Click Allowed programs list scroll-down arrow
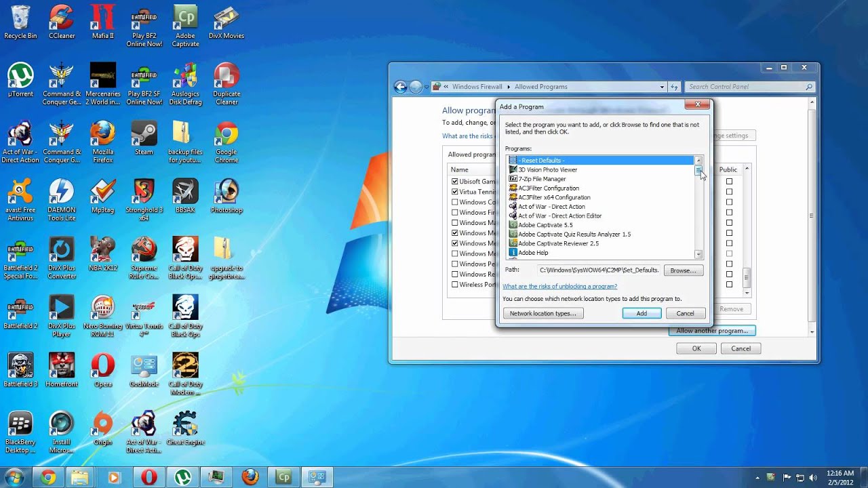868x488 pixels. point(747,293)
